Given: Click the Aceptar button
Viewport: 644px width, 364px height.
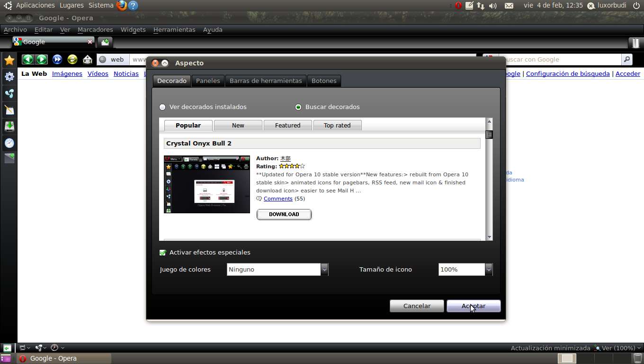Looking at the screenshot, I should 474,306.
